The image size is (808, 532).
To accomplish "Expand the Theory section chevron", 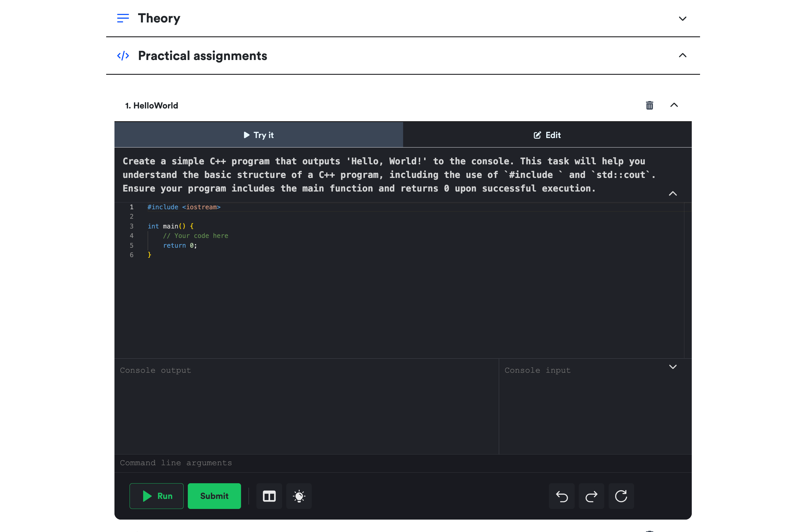I will [682, 19].
